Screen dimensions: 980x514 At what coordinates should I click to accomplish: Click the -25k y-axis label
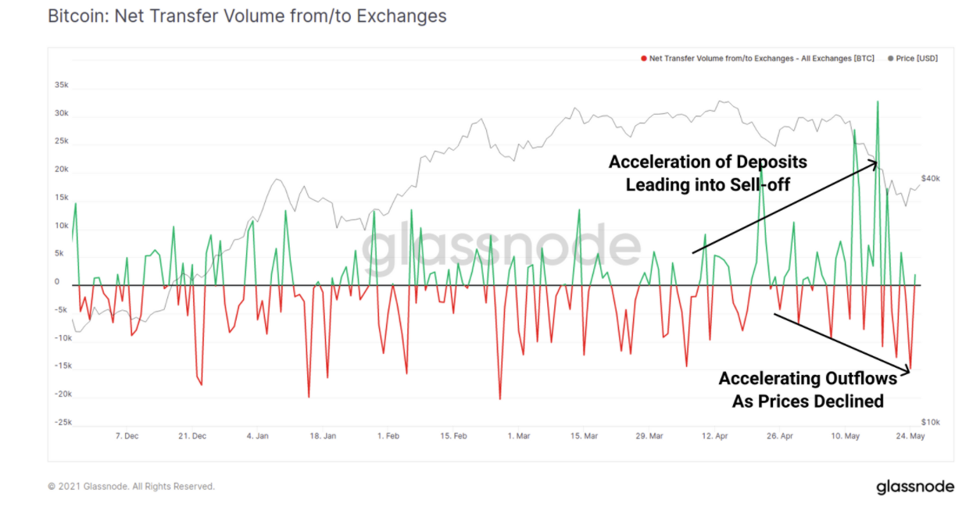point(61,422)
